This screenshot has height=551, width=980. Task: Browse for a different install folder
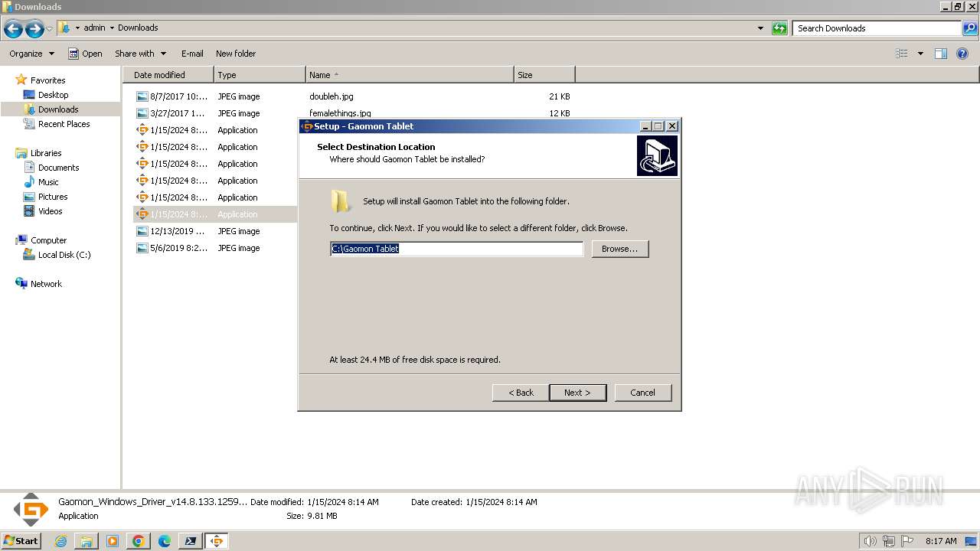[x=619, y=249]
